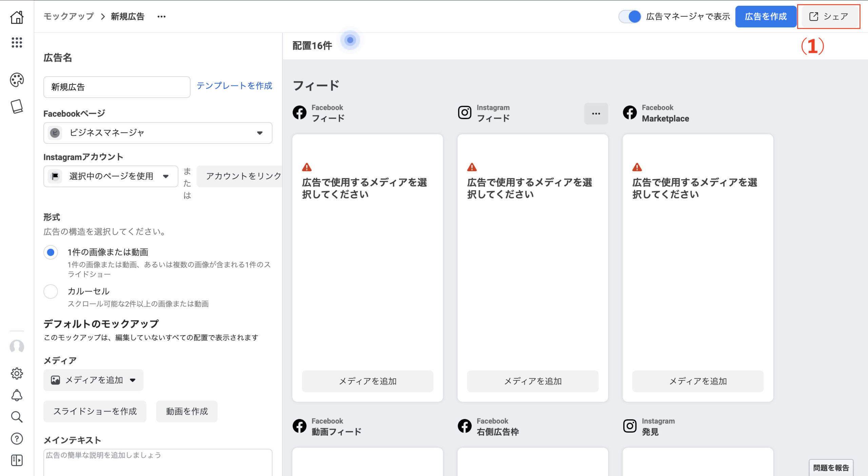Toggle the 広告マネージャで表示 switch
The height and width of the screenshot is (476, 868).
tap(630, 17)
